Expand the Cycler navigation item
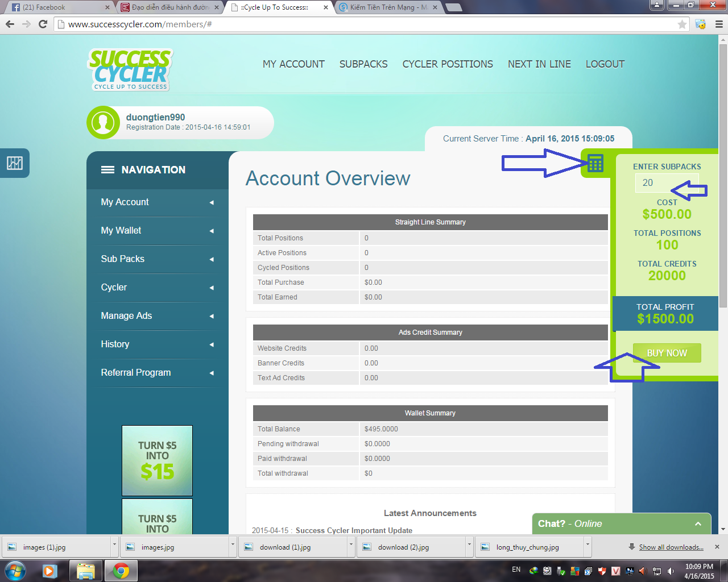Screen dimensions: 728x582 [158, 288]
